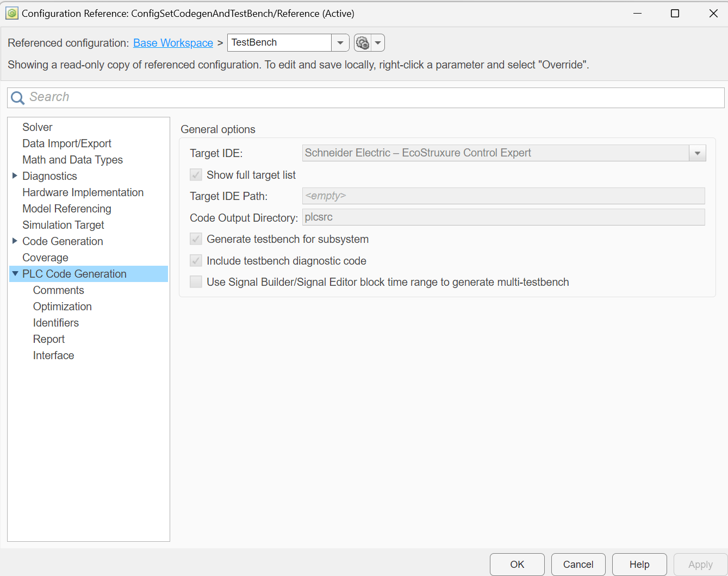Open the Target IDE dropdown
This screenshot has width=728, height=576.
(698, 153)
